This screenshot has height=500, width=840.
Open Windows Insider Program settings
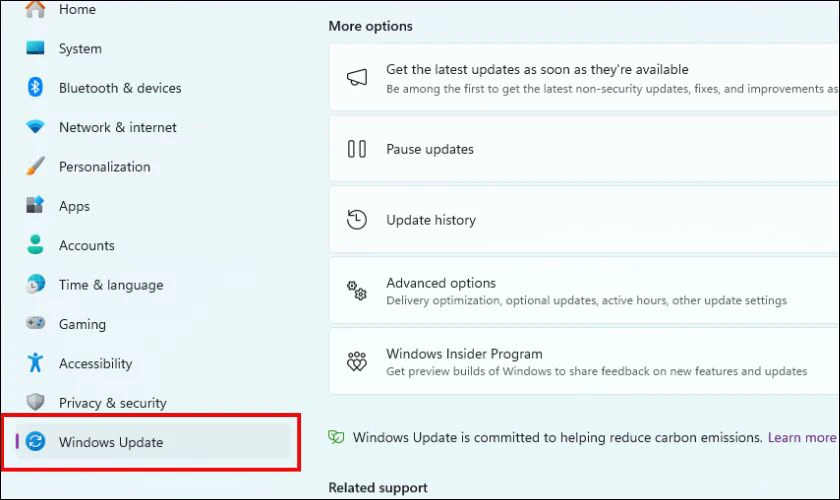pyautogui.click(x=584, y=362)
